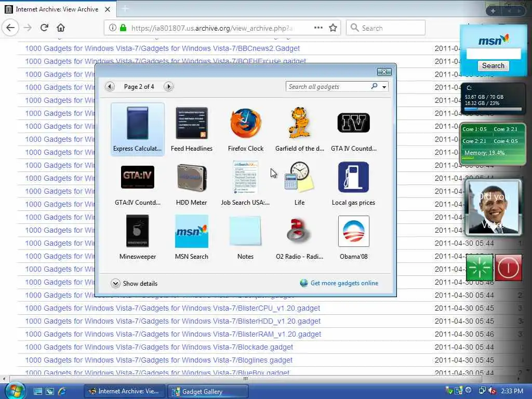Bookmark this page with the star
Image resolution: width=532 pixels, height=399 pixels.
[333, 28]
